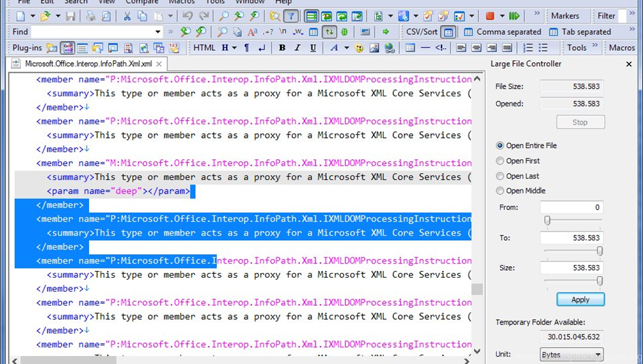
Task: Toggle escape sequence (\n) search option
Action: click(283, 32)
